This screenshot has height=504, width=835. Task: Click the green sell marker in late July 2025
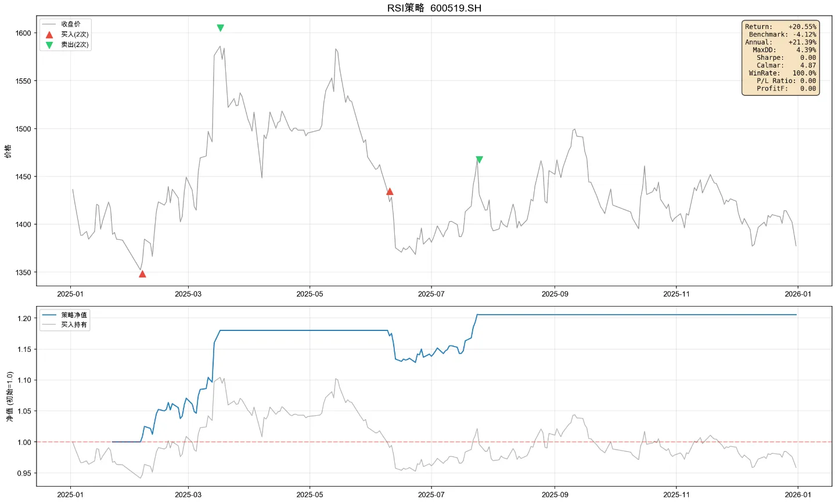(479, 160)
